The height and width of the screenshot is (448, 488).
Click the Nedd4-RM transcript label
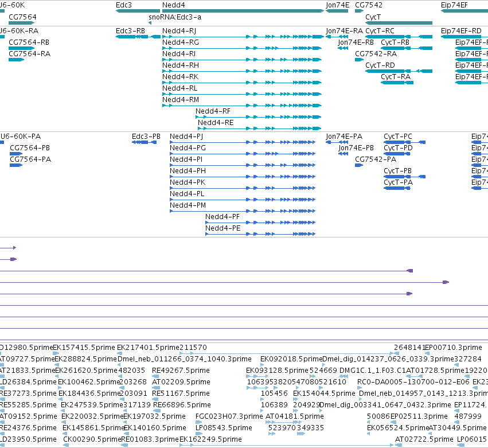click(x=181, y=100)
